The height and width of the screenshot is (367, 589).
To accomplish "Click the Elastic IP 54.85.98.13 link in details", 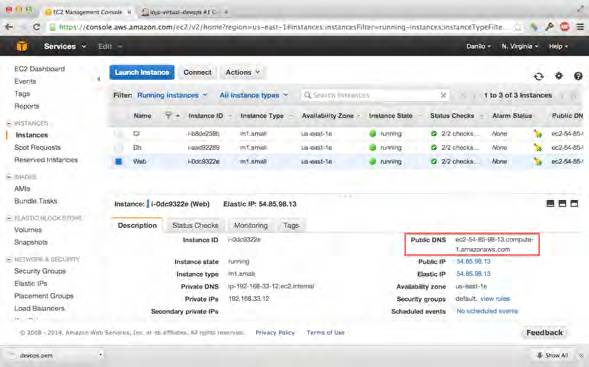I will tap(473, 274).
